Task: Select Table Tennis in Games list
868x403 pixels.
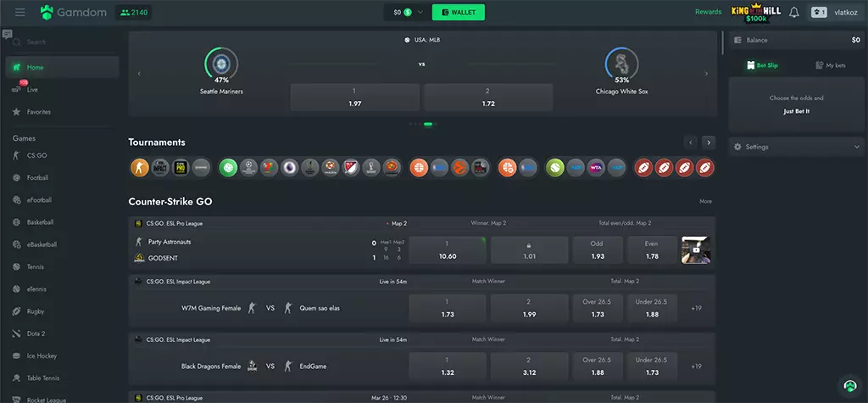Action: coord(63,378)
